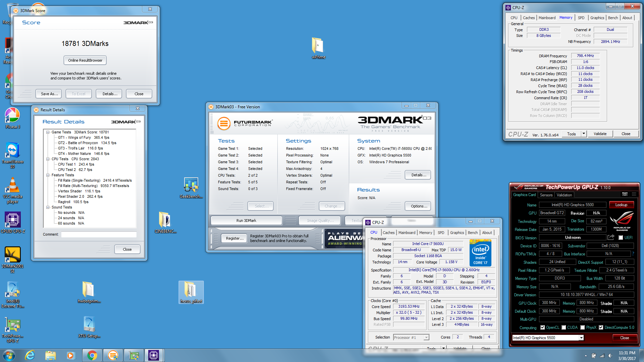Viewport: 644px width, 362px height.
Task: Click the Lookup button in GPU-Z
Action: (621, 205)
